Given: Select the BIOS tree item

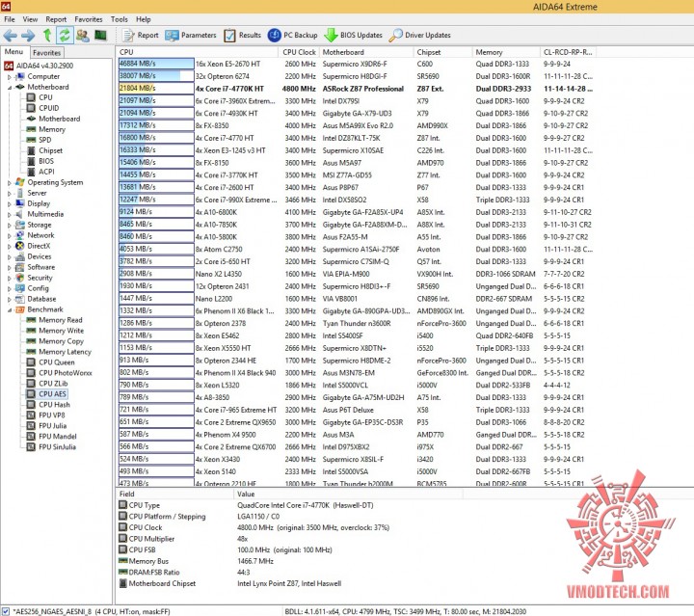Looking at the screenshot, I should point(40,161).
